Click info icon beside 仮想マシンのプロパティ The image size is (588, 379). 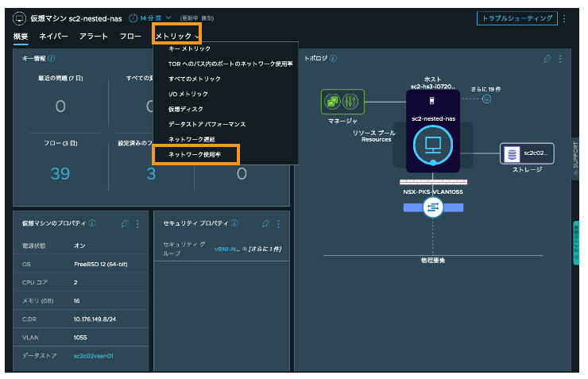click(92, 223)
